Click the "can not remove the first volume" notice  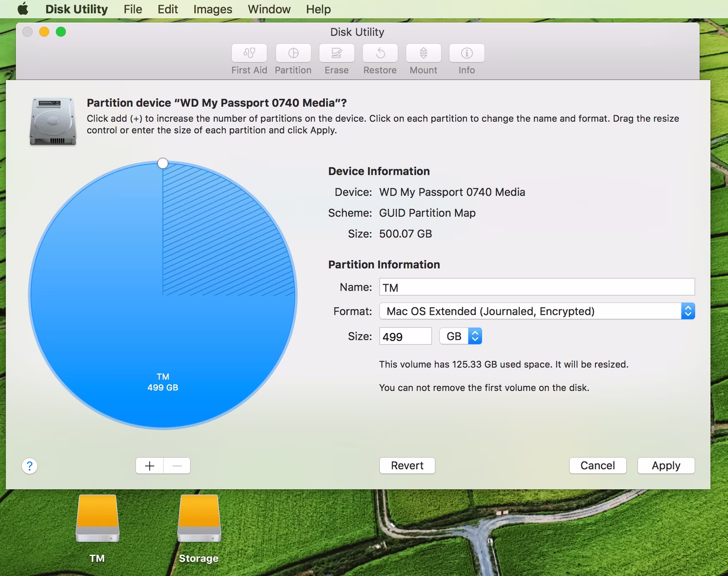tap(484, 388)
